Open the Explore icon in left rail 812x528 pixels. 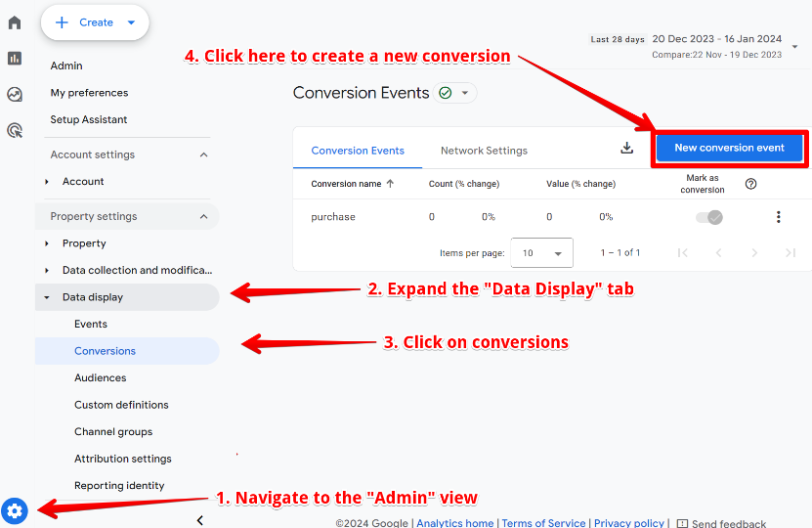click(x=15, y=95)
